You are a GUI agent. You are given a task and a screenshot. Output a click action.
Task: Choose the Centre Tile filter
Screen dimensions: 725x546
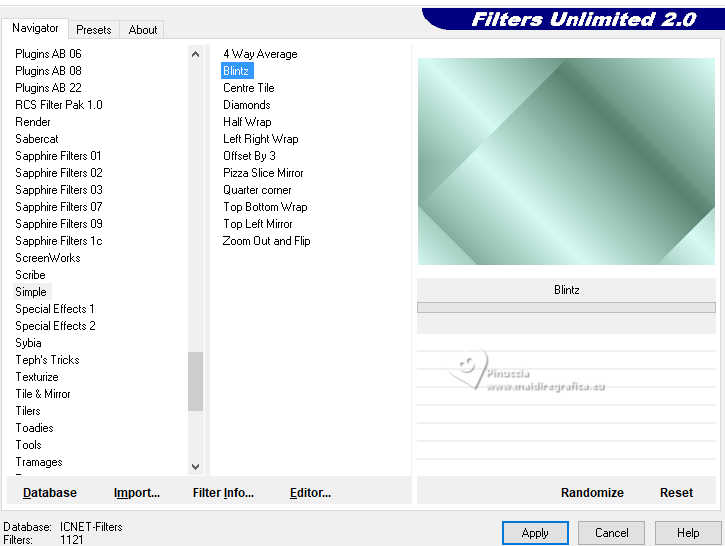tap(249, 88)
